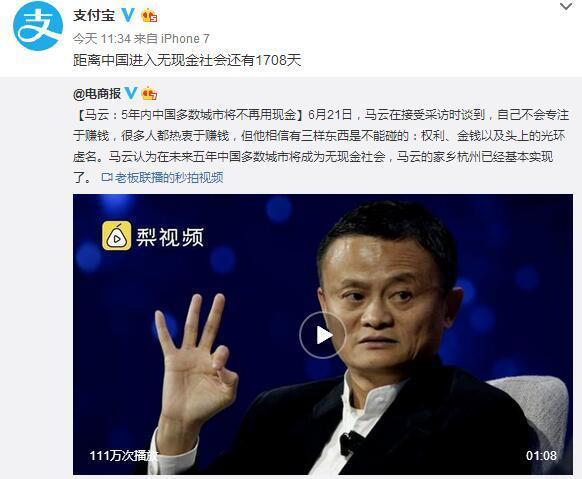Click the 支付宝 account name
Screen dimensions: 582x479
point(94,16)
